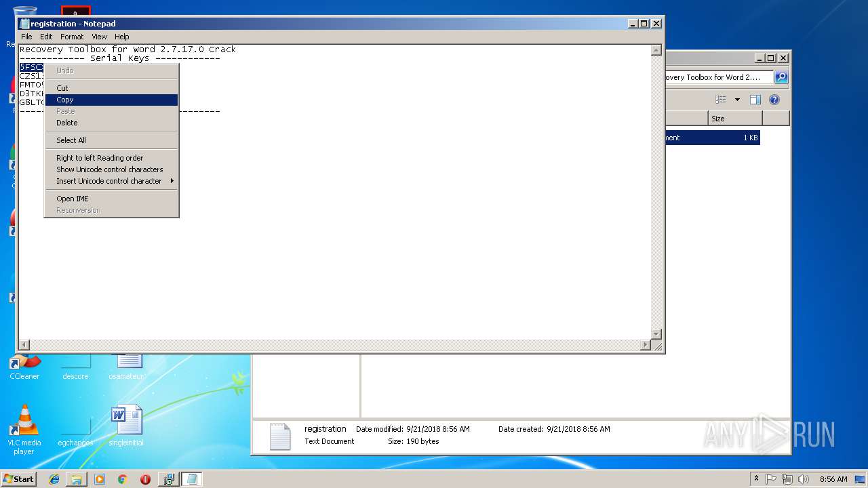Open the Start menu

click(x=18, y=479)
